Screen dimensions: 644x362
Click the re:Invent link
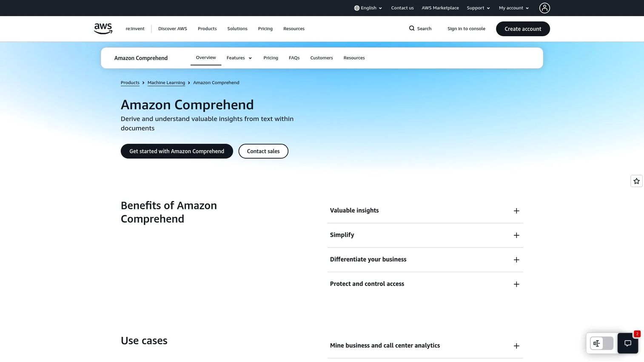tap(135, 29)
